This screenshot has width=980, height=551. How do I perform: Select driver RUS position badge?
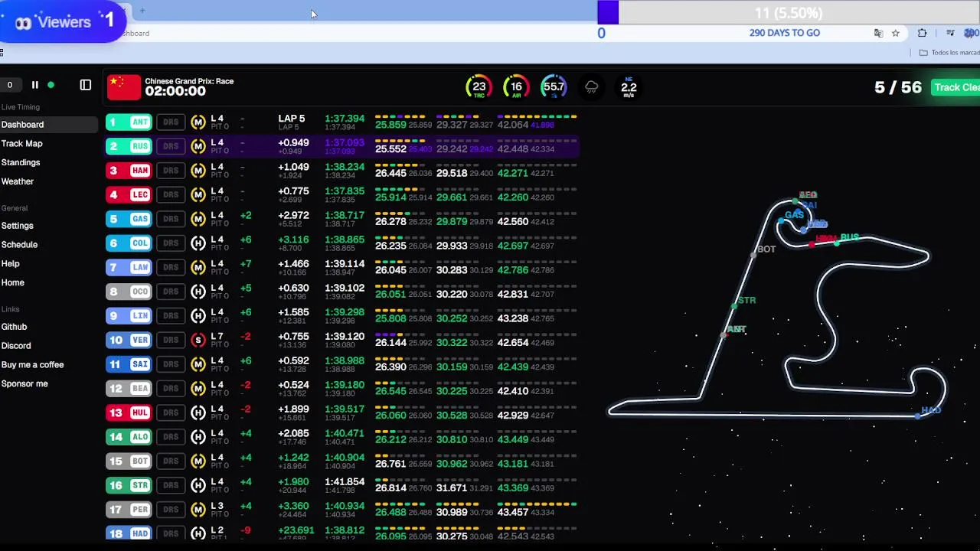[x=129, y=146]
